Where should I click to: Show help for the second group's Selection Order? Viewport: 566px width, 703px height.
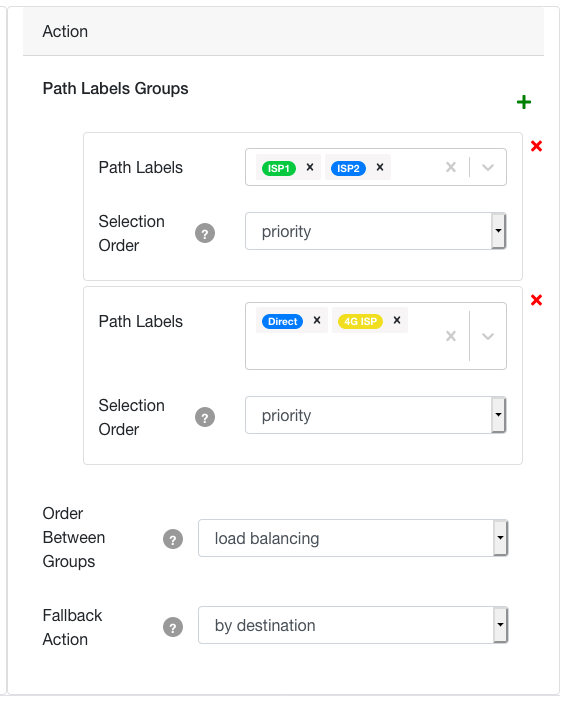click(205, 417)
